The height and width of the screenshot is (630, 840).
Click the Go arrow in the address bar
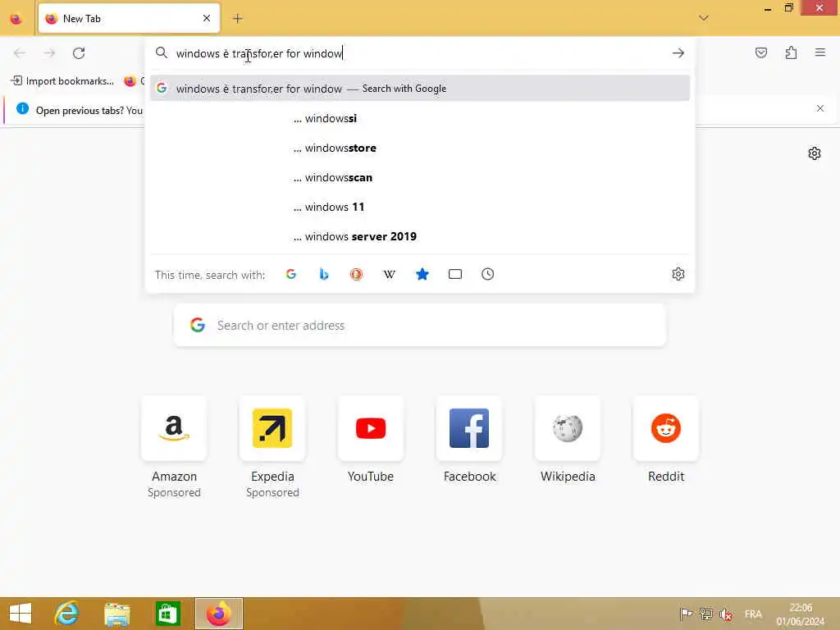[678, 53]
